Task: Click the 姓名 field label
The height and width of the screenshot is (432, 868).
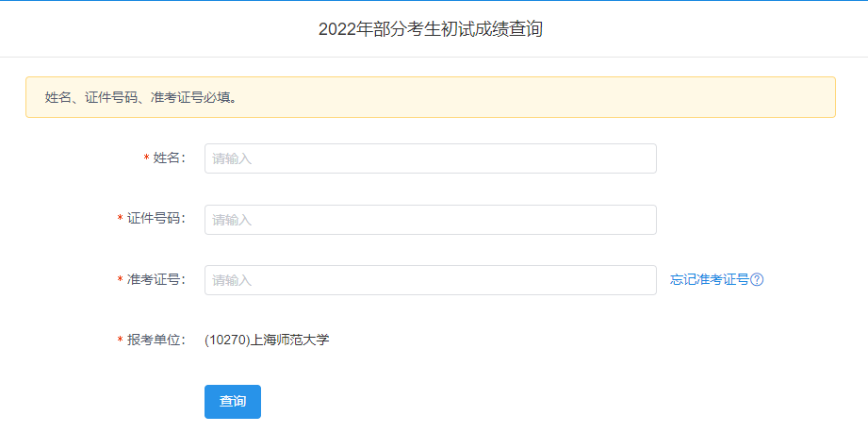Action: [x=168, y=158]
